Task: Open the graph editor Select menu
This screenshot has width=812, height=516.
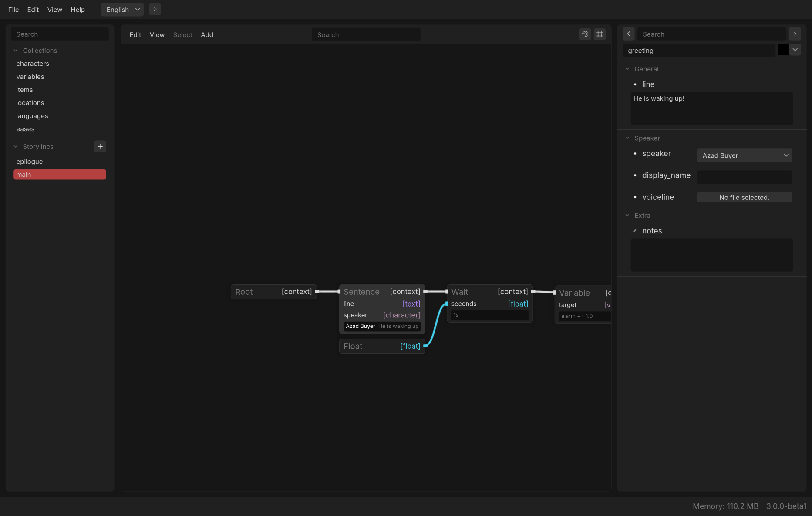Action: coord(182,35)
